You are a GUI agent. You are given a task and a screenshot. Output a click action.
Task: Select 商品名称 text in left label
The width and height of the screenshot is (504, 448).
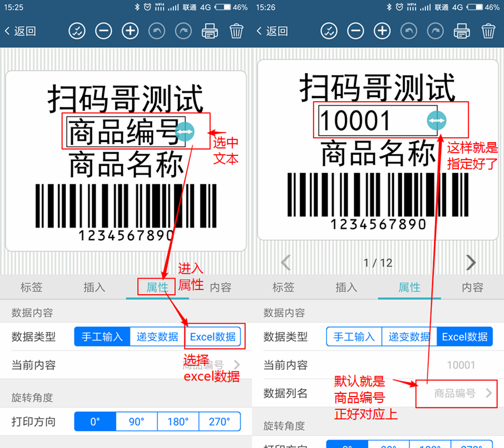pos(126,164)
